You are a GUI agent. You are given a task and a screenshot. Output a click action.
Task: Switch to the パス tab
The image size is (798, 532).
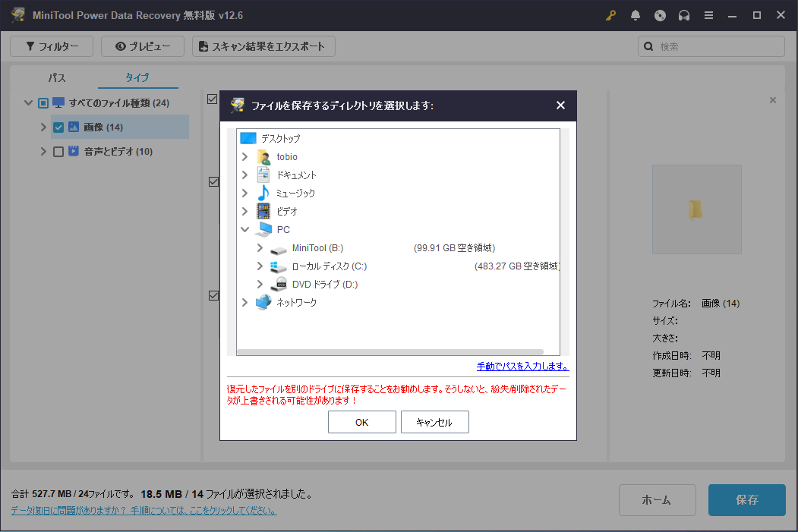[57, 78]
